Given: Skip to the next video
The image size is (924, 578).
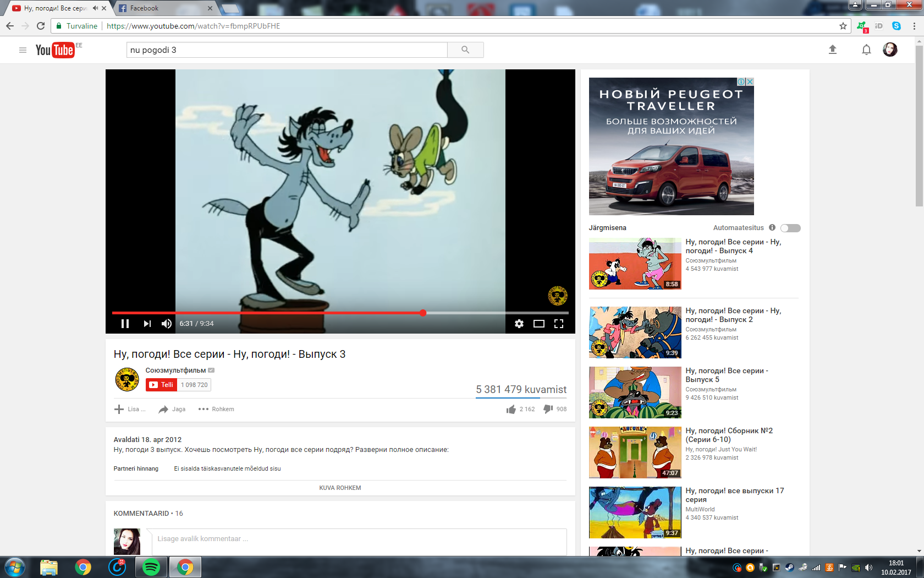Looking at the screenshot, I should click(x=147, y=324).
